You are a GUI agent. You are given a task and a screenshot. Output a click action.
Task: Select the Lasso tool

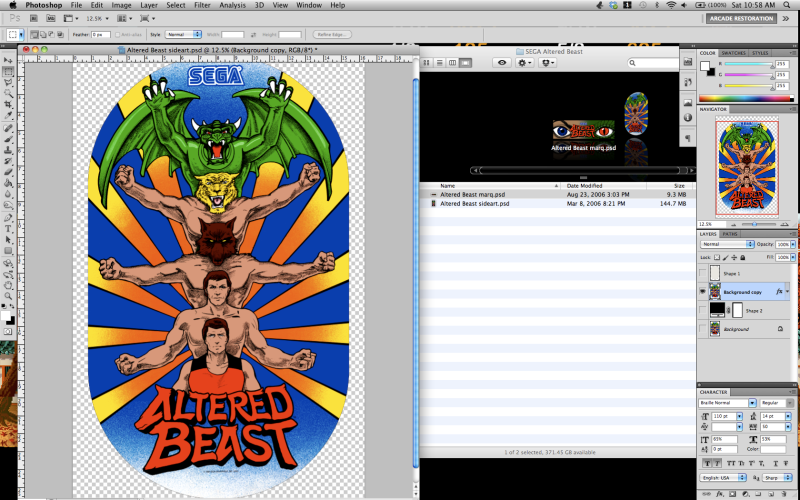point(8,85)
